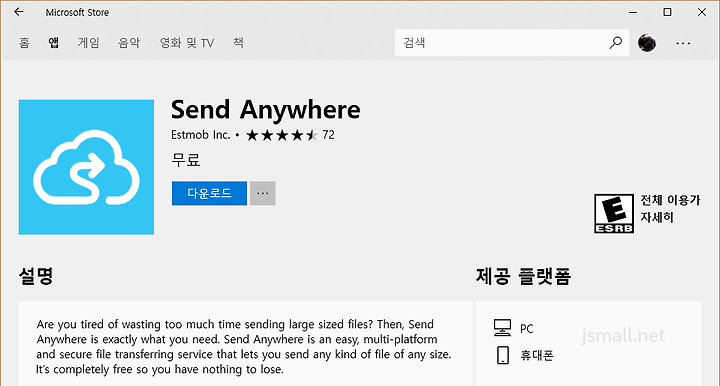Open the 음악 tab
The height and width of the screenshot is (386, 720).
[x=129, y=43]
